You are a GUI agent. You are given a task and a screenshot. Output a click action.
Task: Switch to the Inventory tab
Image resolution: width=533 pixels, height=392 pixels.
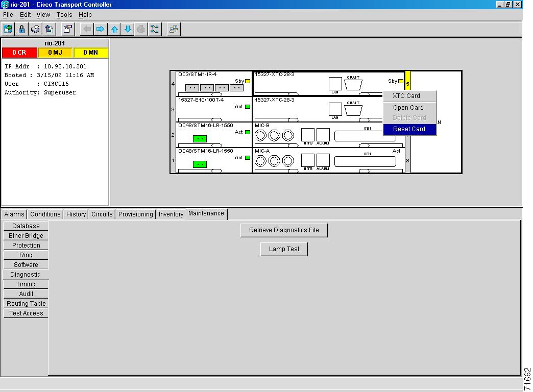coord(171,214)
